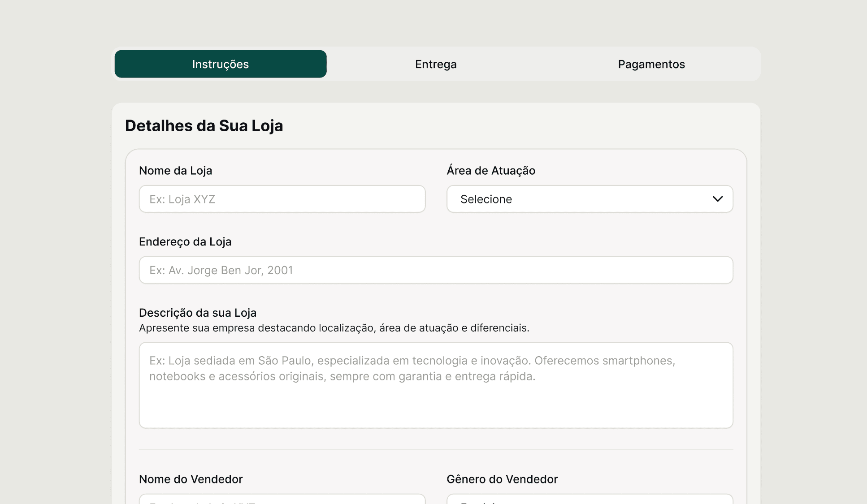Go to the Pagamentos tab
Screen dimensions: 867x504
coord(651,64)
